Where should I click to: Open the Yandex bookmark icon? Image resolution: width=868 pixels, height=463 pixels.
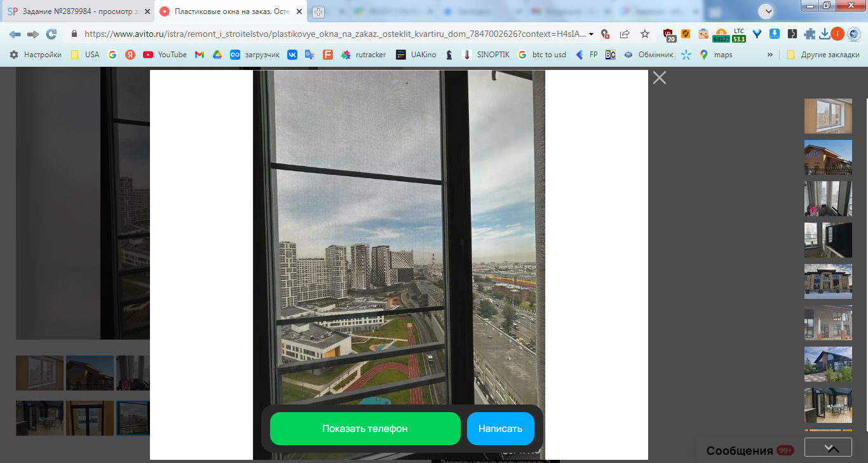(x=130, y=55)
